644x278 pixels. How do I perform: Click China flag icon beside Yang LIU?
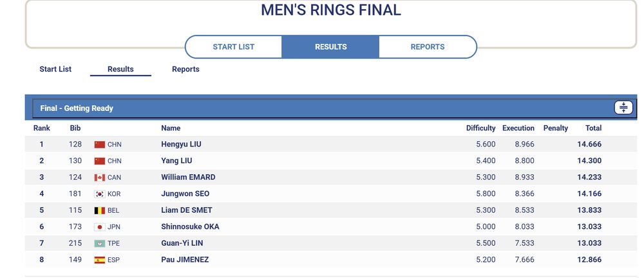click(x=100, y=161)
